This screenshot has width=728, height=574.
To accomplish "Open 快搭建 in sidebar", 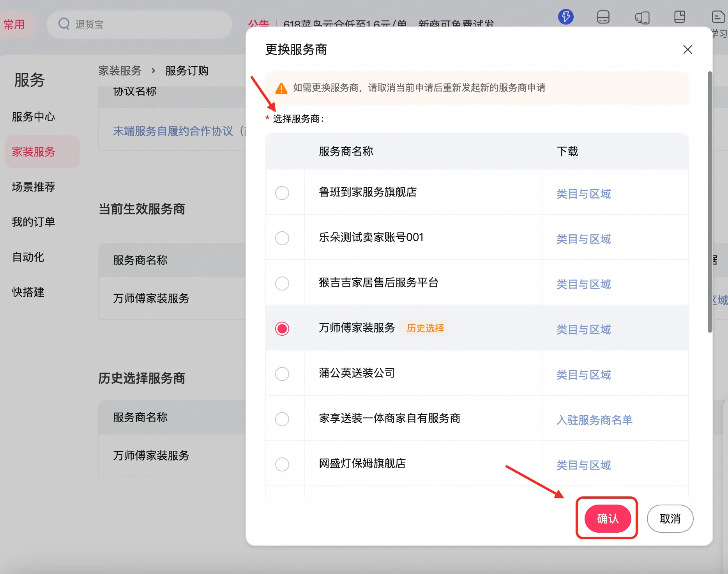I will click(28, 292).
